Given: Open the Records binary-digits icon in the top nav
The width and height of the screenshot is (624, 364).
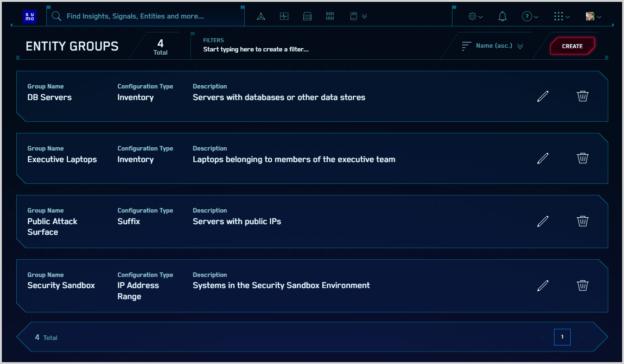Looking at the screenshot, I should tap(330, 17).
